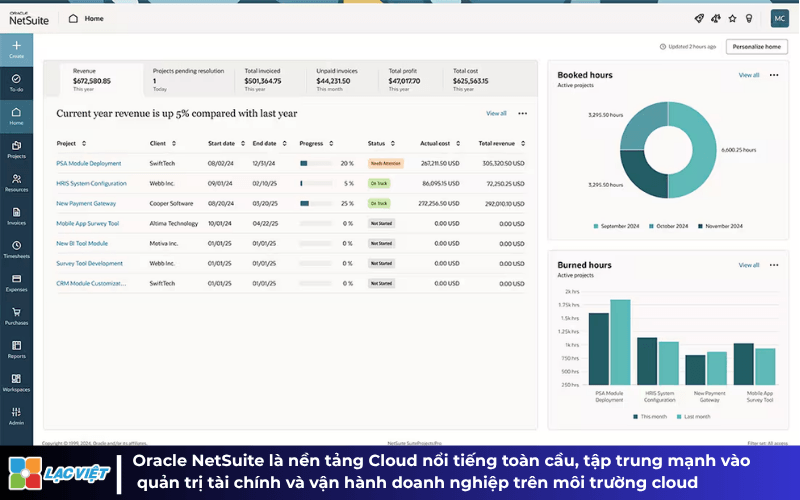Sort the table by Client column
Image resolution: width=800 pixels, height=500 pixels.
point(174,143)
